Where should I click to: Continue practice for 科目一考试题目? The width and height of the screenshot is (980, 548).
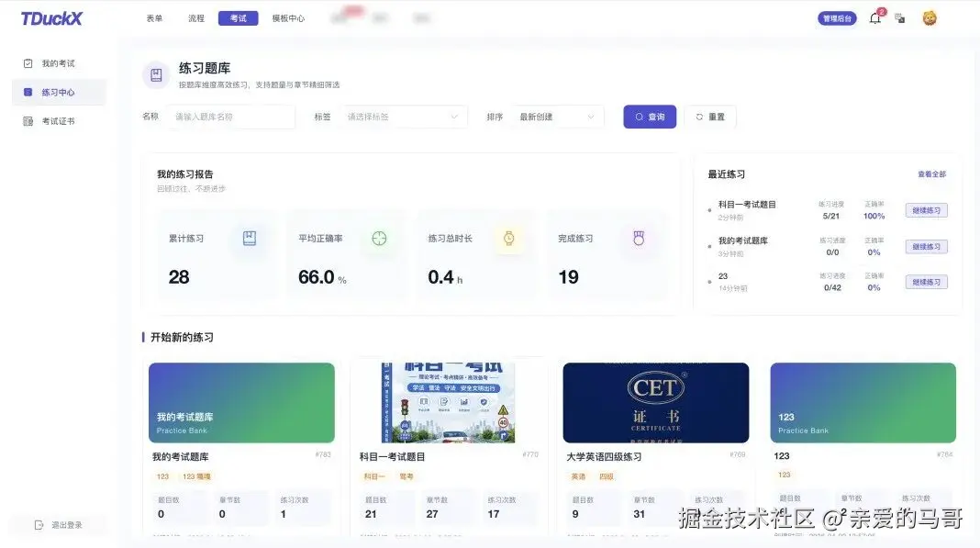pyautogui.click(x=926, y=210)
